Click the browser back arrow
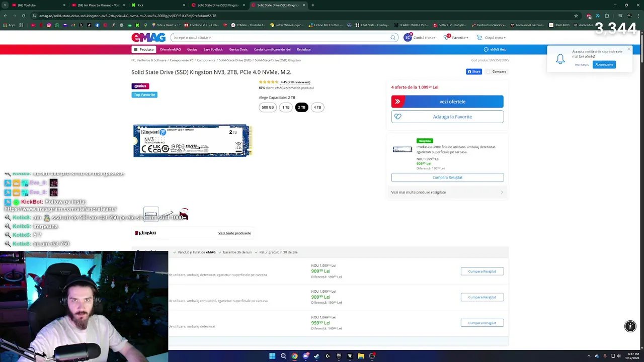This screenshot has width=644, height=362. pos(6,16)
